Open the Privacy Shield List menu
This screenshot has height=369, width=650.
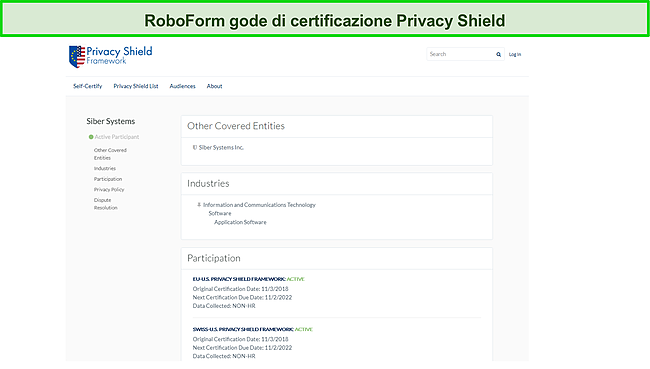tap(136, 86)
